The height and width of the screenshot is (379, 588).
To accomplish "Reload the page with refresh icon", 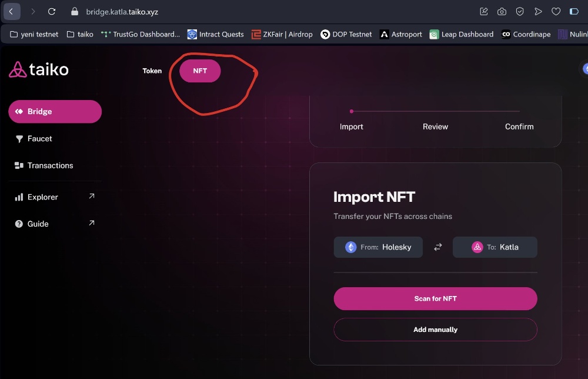I will coord(52,12).
